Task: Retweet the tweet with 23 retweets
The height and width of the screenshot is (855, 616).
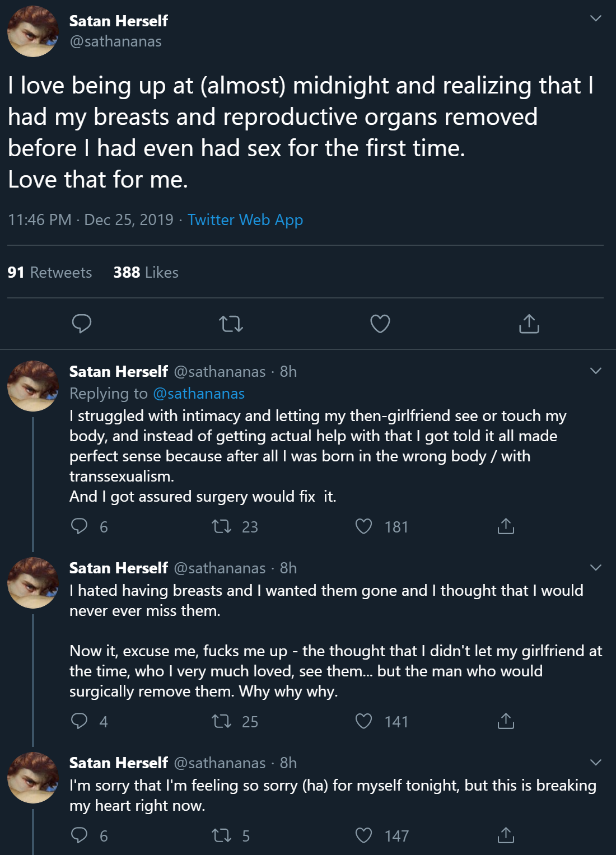Action: click(222, 526)
